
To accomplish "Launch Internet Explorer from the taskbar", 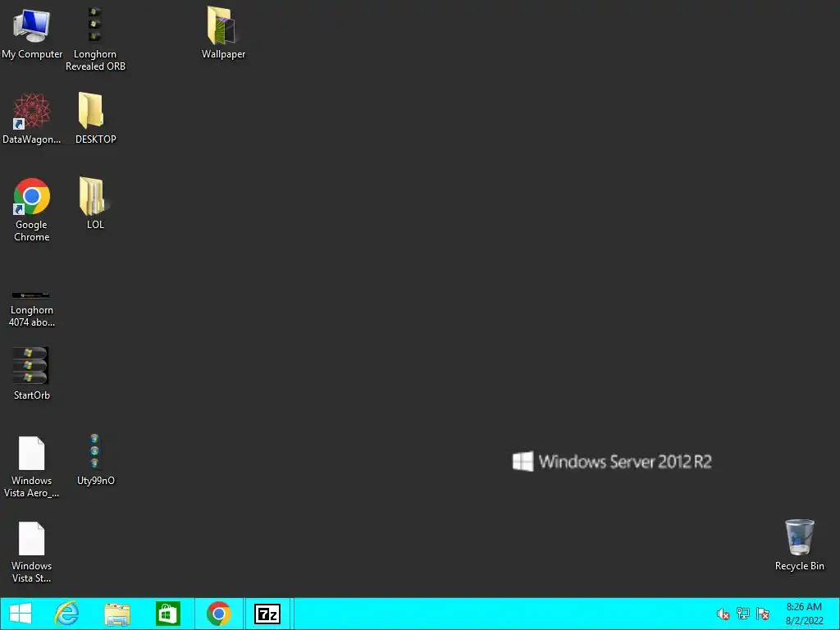I will [x=67, y=614].
